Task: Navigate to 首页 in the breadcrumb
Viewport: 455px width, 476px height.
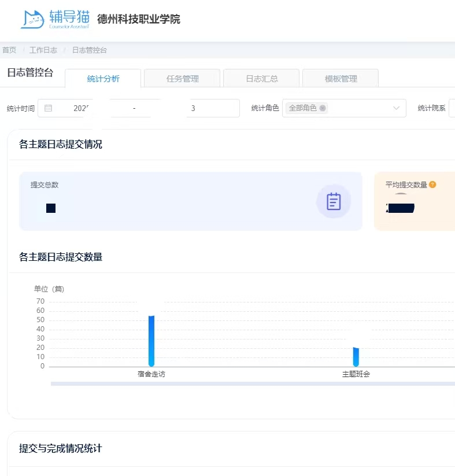Action: [9, 50]
